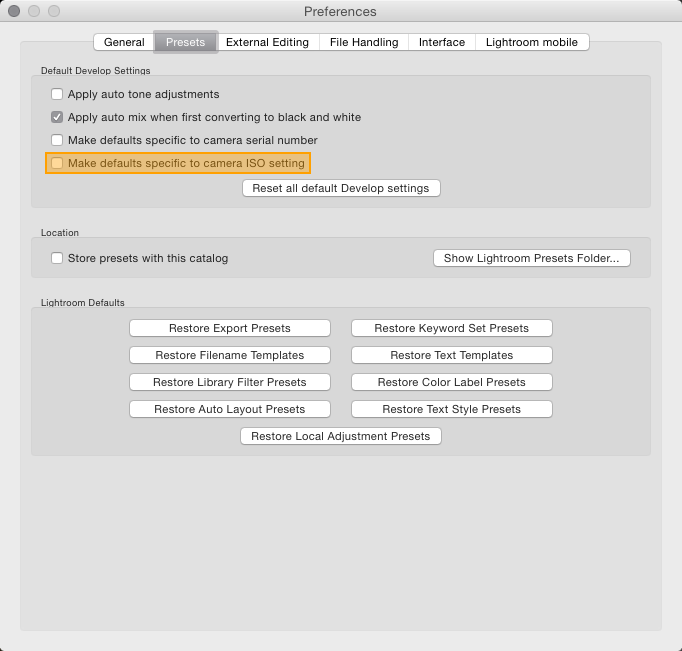Image resolution: width=682 pixels, height=651 pixels.
Task: Click Restore Local Adjustment Presets
Action: [x=341, y=436]
